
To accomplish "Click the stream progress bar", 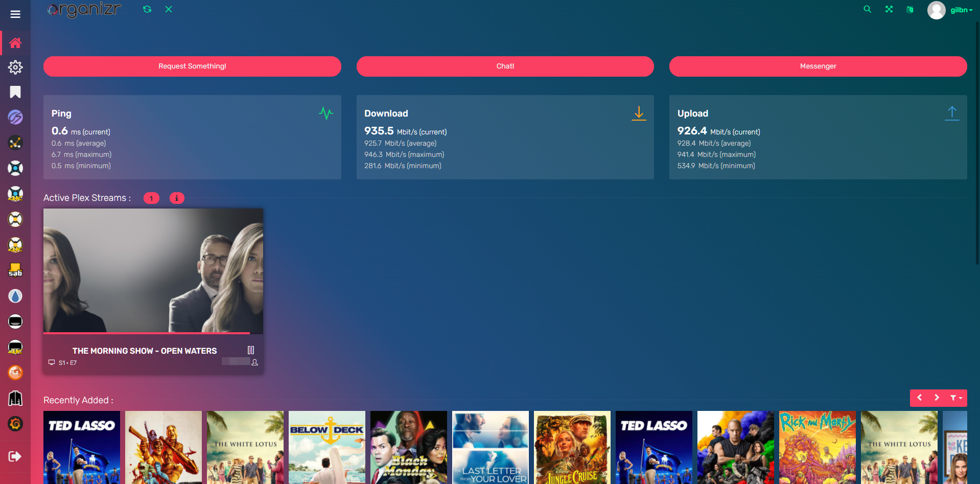I will coord(153,333).
